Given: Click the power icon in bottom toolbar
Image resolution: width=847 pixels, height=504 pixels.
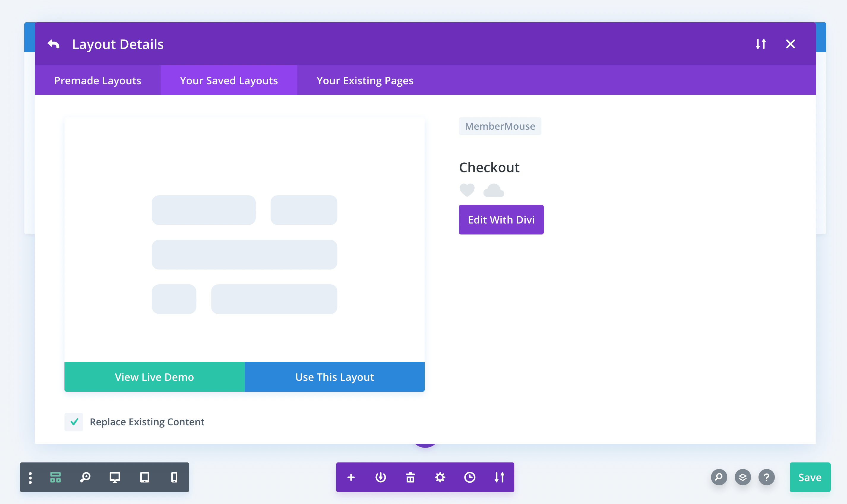Looking at the screenshot, I should pos(380,477).
